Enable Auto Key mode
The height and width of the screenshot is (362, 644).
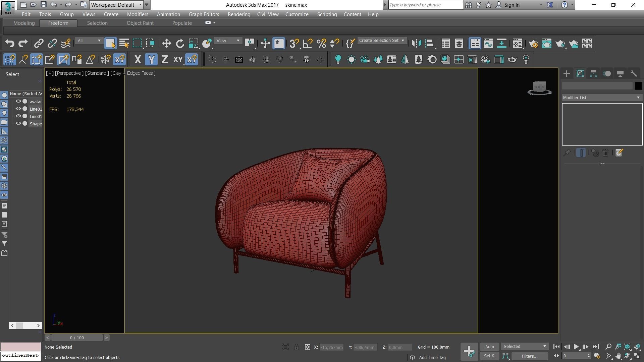pyautogui.click(x=489, y=347)
